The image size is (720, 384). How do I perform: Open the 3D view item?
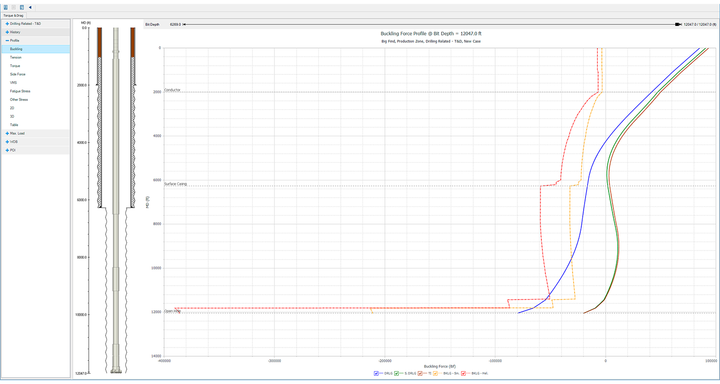pos(36,117)
